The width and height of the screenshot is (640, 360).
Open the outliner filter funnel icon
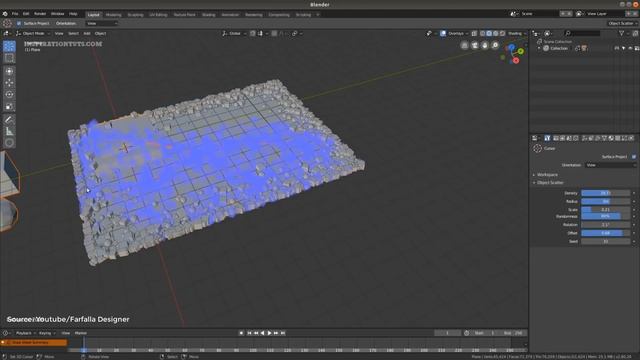622,33
